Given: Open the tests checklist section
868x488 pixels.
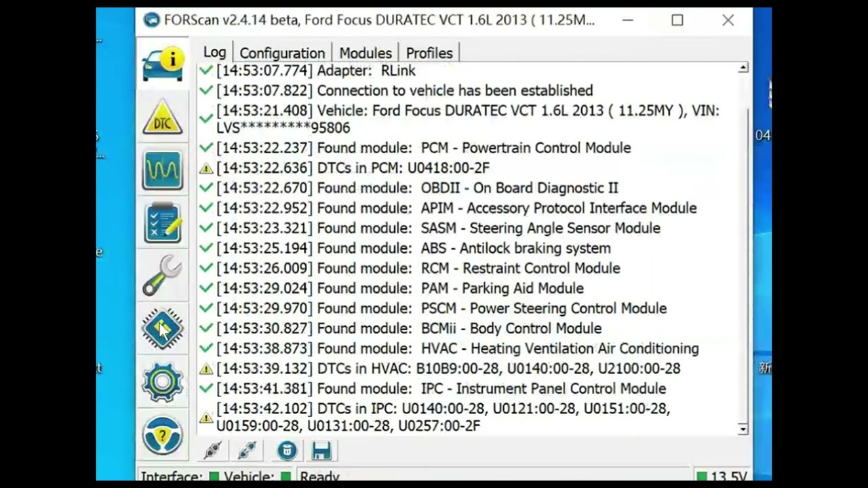Looking at the screenshot, I should 163,222.
